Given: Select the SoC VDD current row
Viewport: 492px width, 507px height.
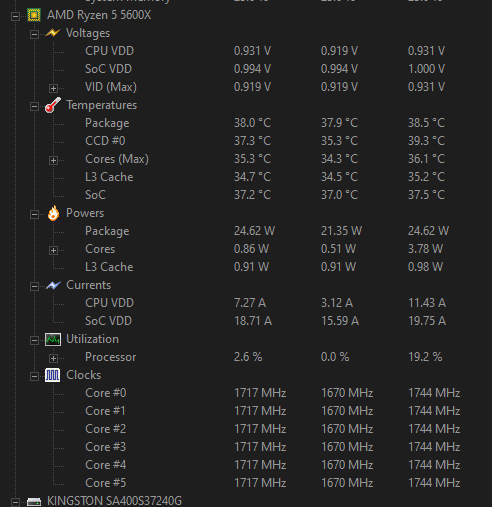Looking at the screenshot, I should click(108, 321).
